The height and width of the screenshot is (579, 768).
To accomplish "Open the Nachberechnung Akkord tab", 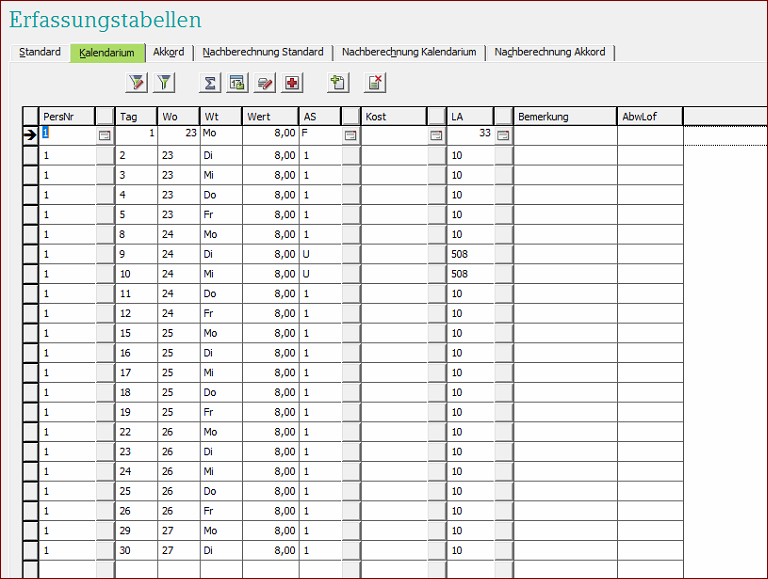I will click(550, 52).
